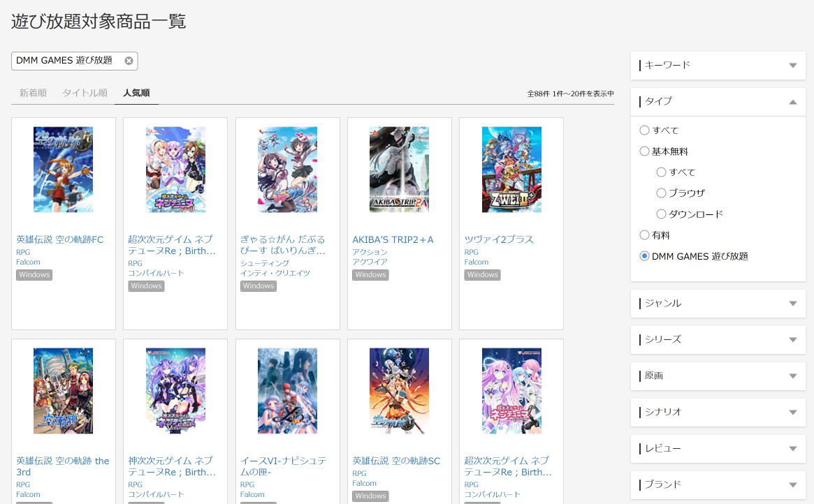Screen dimensions: 814x504
Task: Sort by タイトル順
Action: click(85, 93)
